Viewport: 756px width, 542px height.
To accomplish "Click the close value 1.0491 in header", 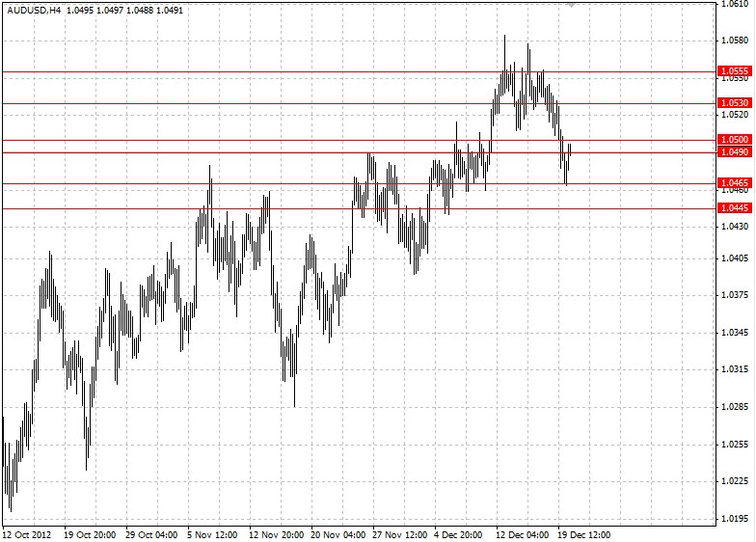I will point(170,10).
